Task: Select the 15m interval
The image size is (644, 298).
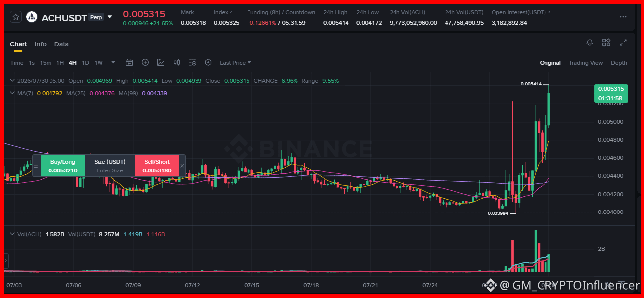Action: [46, 63]
